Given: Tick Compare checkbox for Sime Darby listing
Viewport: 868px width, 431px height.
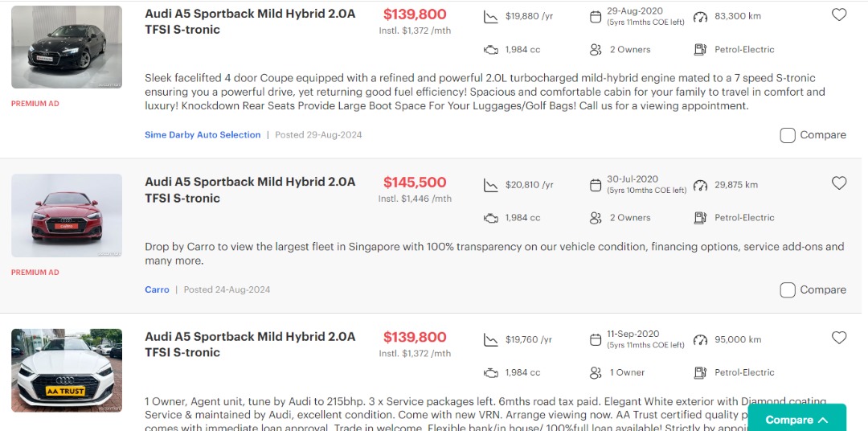Looking at the screenshot, I should [788, 135].
